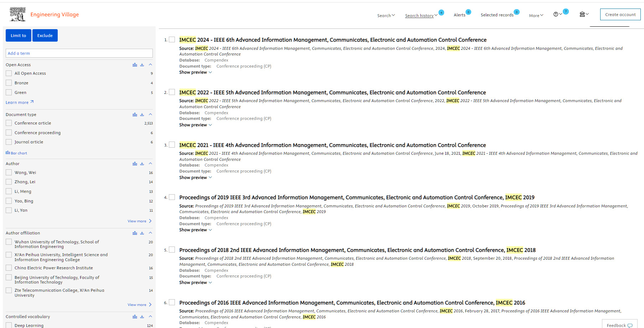The height and width of the screenshot is (328, 644).
Task: Open the help question mark icon
Action: tap(556, 14)
